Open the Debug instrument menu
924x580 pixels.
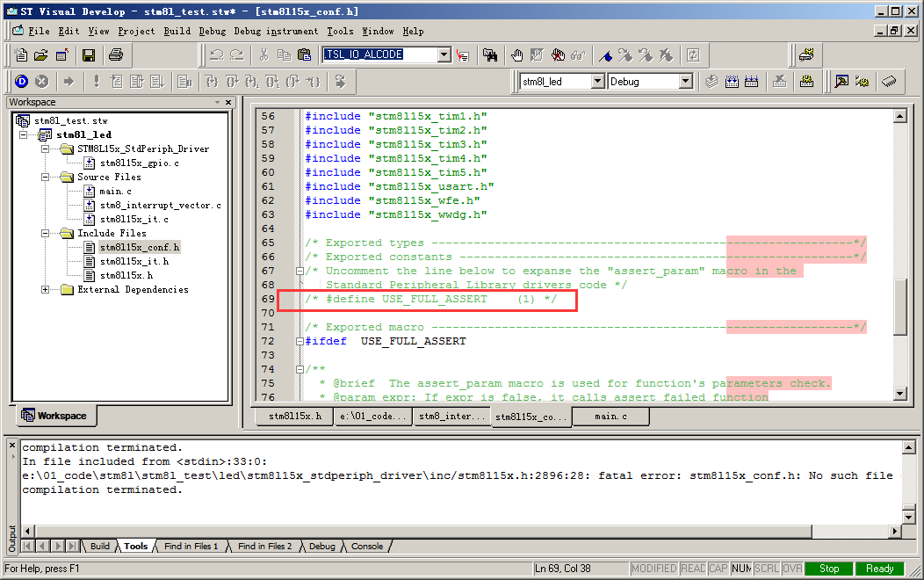pos(275,31)
